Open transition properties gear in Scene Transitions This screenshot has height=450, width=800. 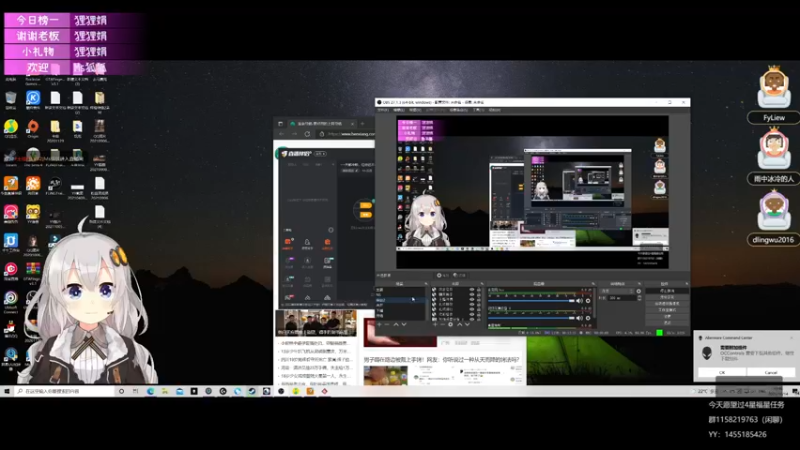tap(639, 291)
